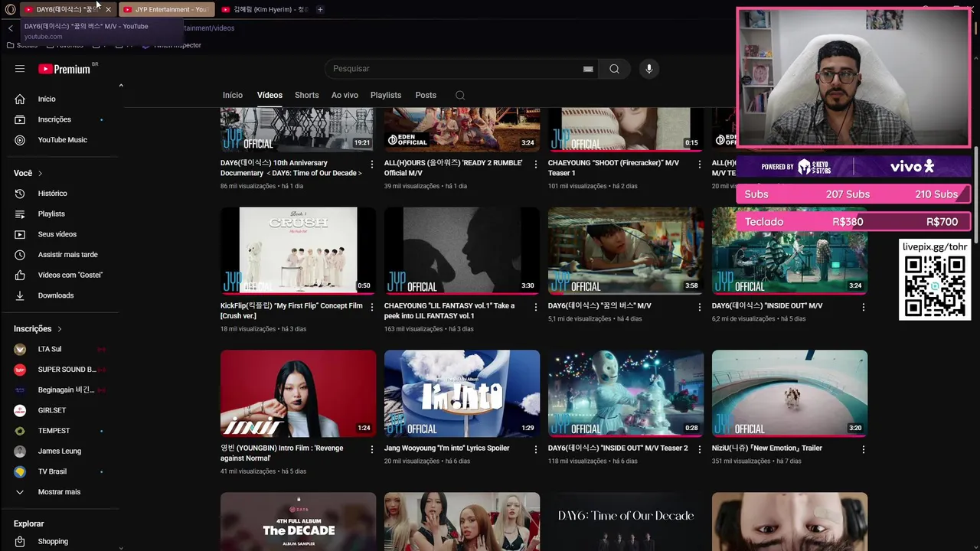The width and height of the screenshot is (980, 551).
Task: Expand the Você section
Action: click(x=28, y=173)
